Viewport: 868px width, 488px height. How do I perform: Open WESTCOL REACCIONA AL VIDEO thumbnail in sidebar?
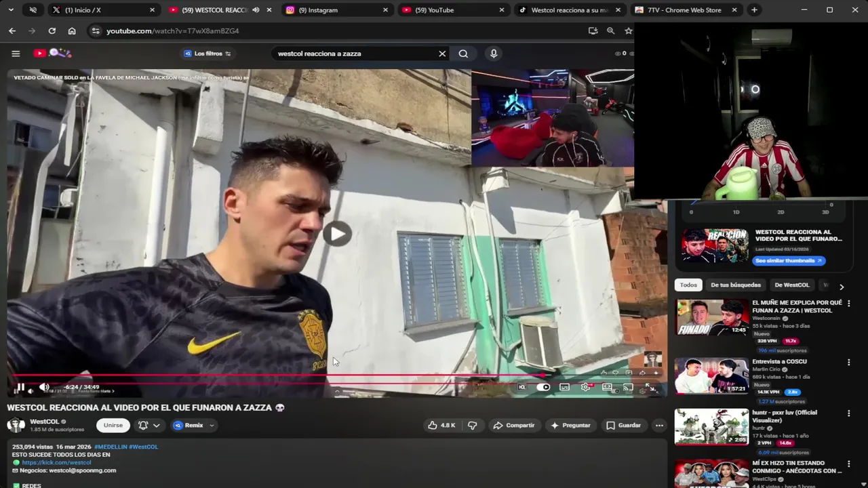point(715,246)
